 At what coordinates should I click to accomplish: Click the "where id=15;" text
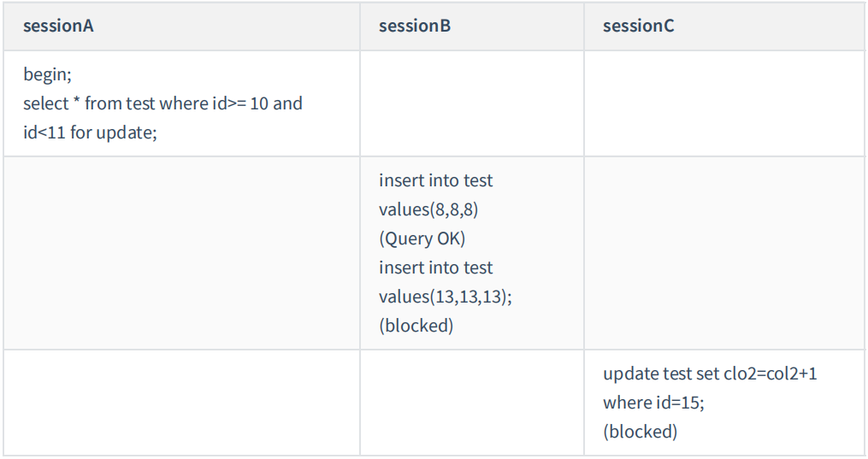(x=648, y=403)
